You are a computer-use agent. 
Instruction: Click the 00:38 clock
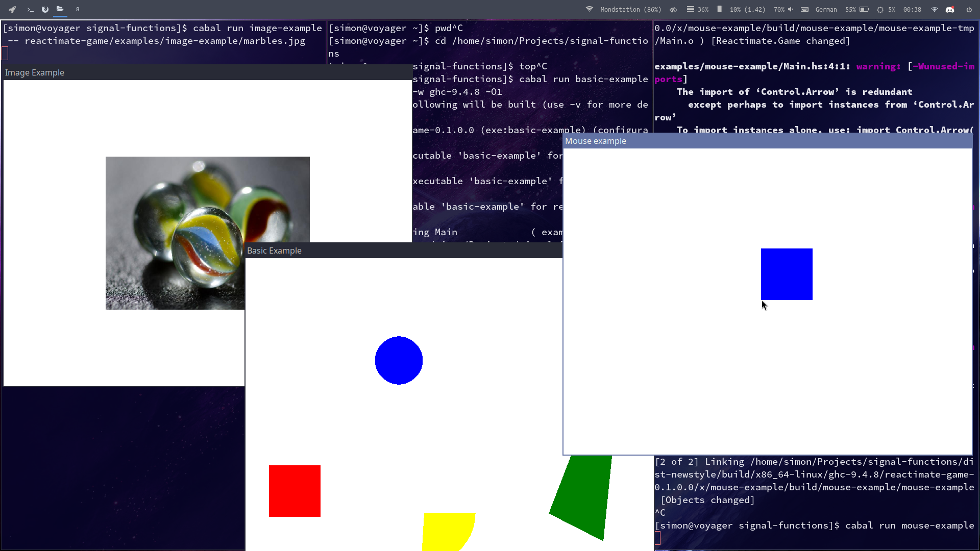click(x=912, y=9)
